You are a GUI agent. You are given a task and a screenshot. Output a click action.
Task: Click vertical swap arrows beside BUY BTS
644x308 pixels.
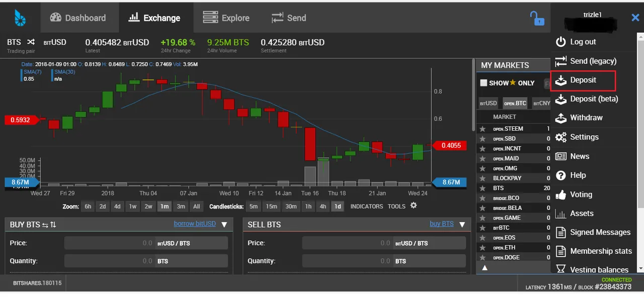pos(53,225)
